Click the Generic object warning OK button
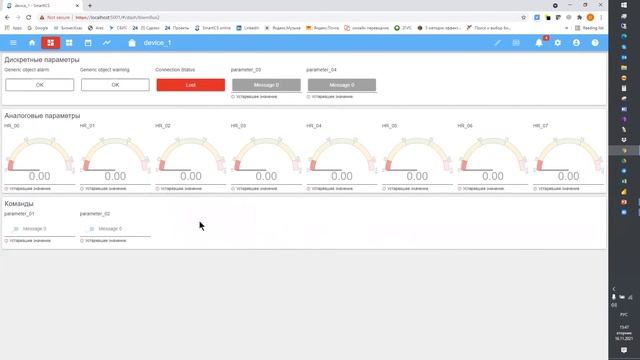The width and height of the screenshot is (640, 360). (x=115, y=85)
